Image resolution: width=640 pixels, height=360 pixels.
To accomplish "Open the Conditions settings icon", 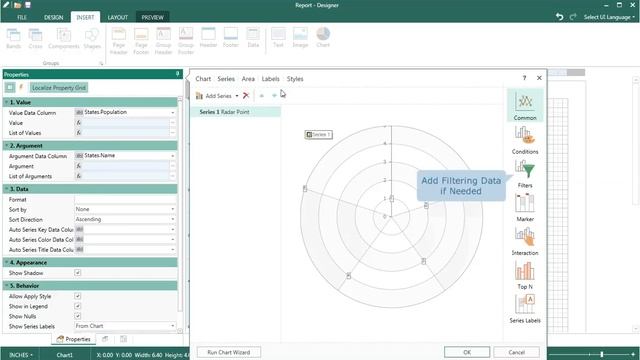I will point(525,140).
